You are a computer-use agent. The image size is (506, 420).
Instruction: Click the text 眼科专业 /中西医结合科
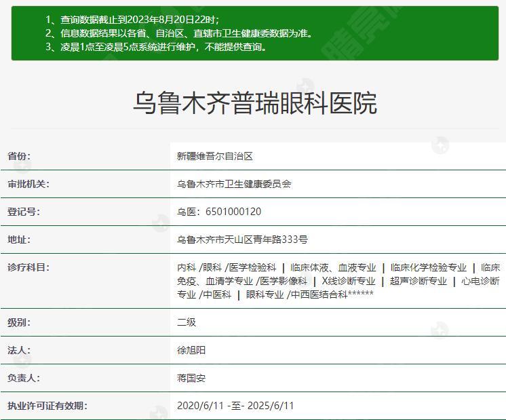click(x=296, y=294)
